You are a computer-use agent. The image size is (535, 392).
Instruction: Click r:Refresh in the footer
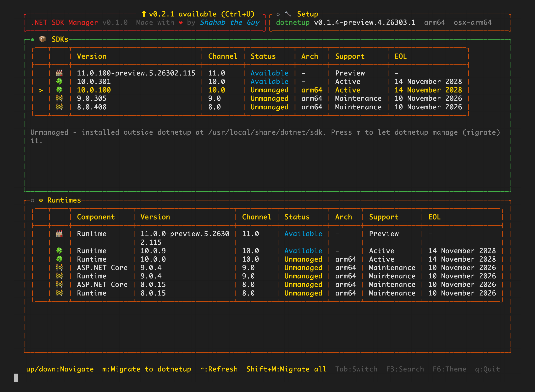(219, 369)
